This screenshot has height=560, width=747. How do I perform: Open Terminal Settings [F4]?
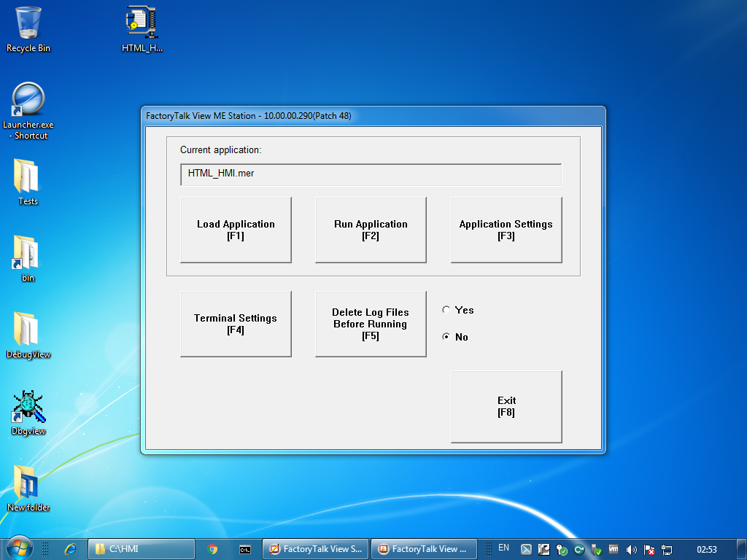(x=236, y=324)
